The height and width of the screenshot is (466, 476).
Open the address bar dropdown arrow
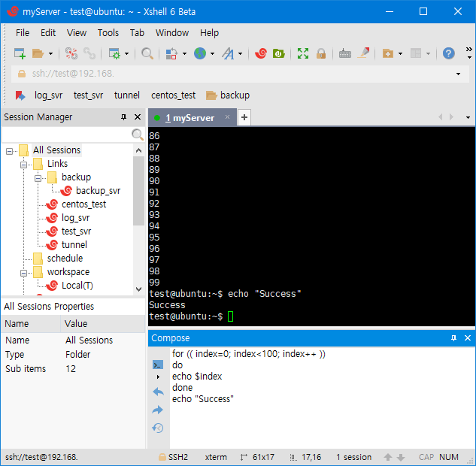(x=458, y=74)
